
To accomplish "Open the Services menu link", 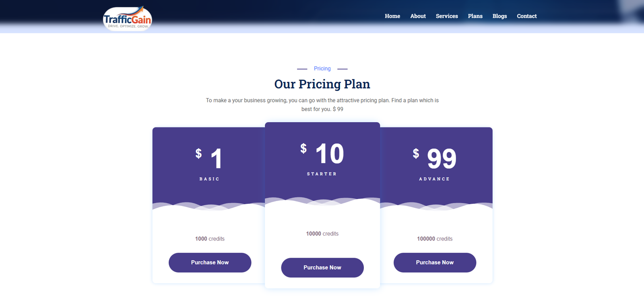I will coord(447,16).
